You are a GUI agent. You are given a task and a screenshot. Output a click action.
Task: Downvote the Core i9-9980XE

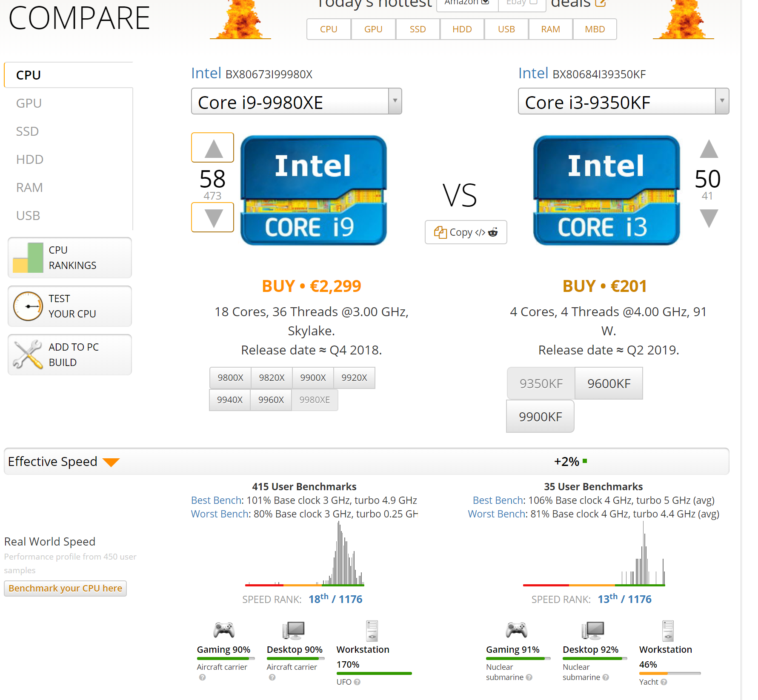pyautogui.click(x=213, y=217)
